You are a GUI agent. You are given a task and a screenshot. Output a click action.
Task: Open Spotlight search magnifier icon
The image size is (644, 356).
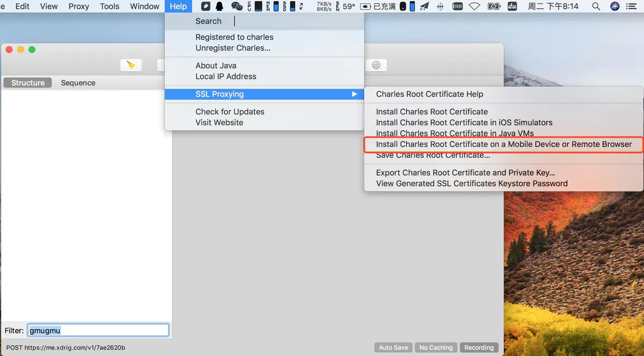596,6
